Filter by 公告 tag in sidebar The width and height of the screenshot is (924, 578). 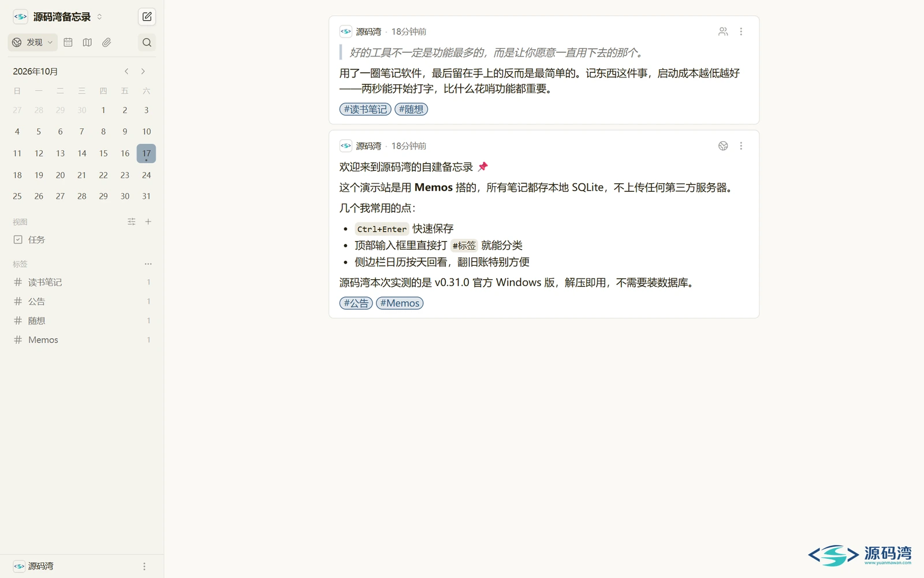pyautogui.click(x=81, y=301)
